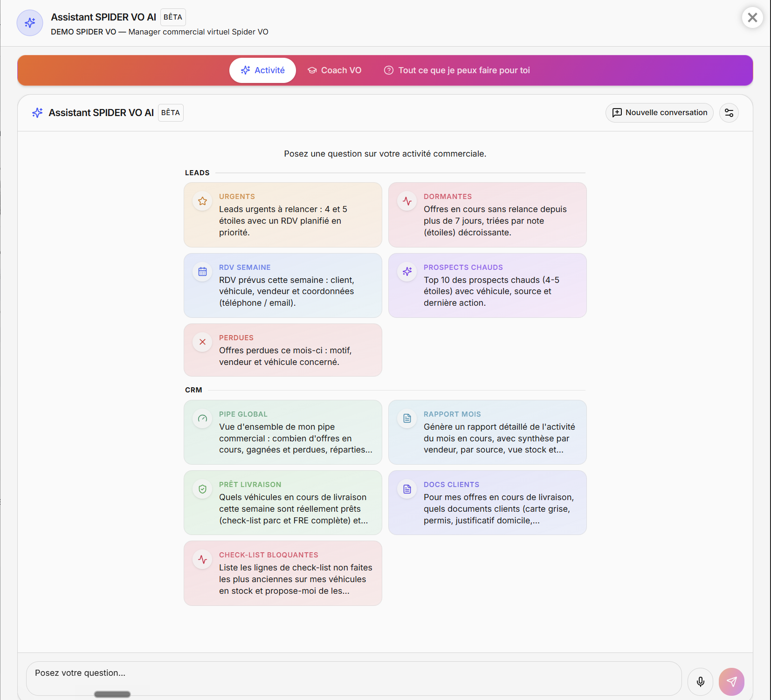Viewport: 771px width, 700px height.
Task: Click the document icon on DOCS CLIENTS card
Action: tap(407, 489)
